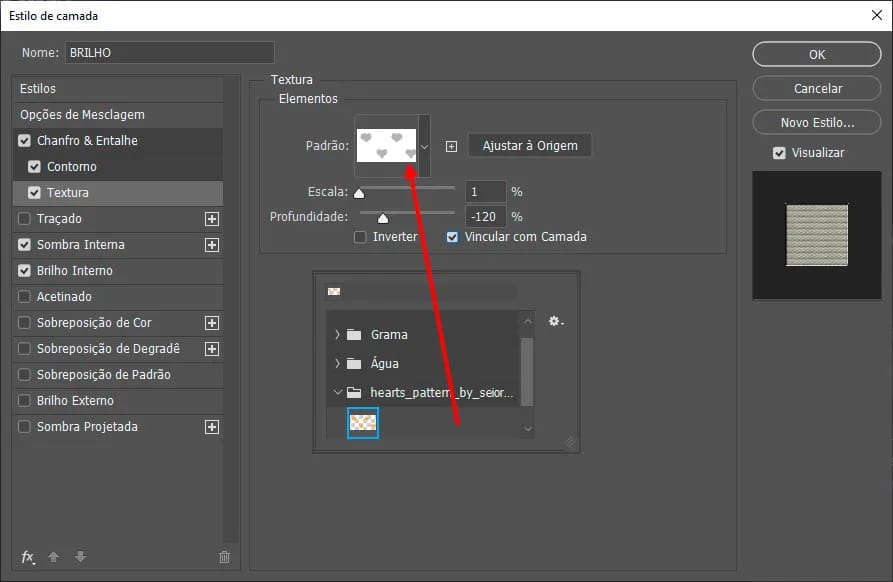The image size is (893, 582).
Task: Select Brilho Externo effect row
Action: pyautogui.click(x=118, y=401)
